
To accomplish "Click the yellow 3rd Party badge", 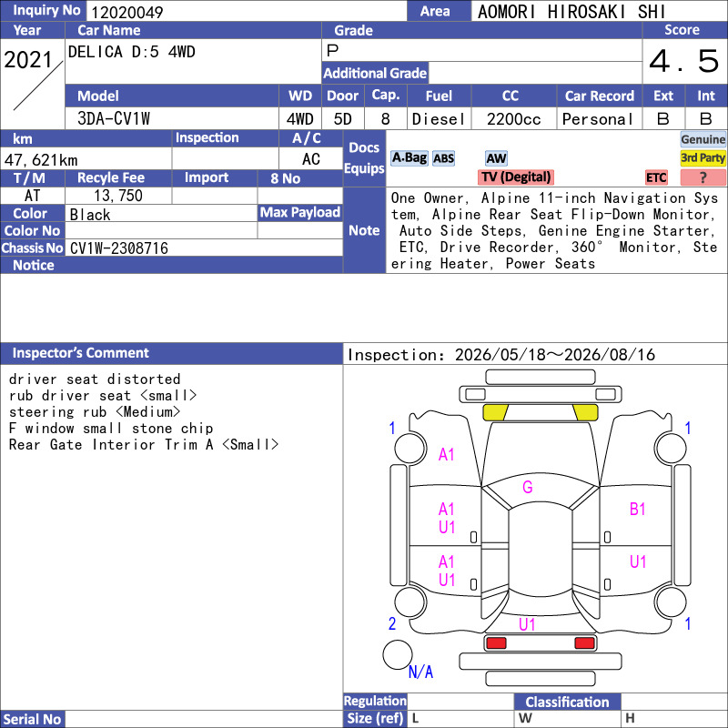I will point(703,158).
